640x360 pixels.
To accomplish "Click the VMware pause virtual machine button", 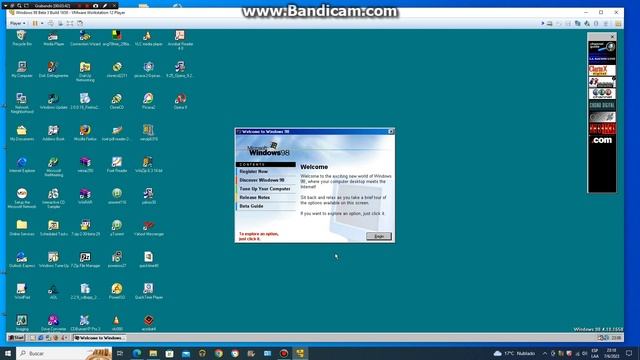I will pyautogui.click(x=35, y=23).
